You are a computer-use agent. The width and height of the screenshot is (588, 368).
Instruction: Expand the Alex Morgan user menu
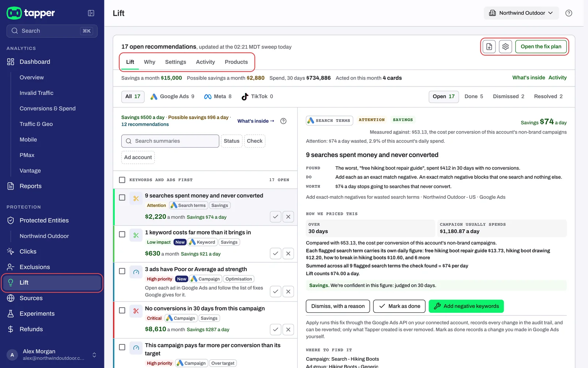[52, 355]
